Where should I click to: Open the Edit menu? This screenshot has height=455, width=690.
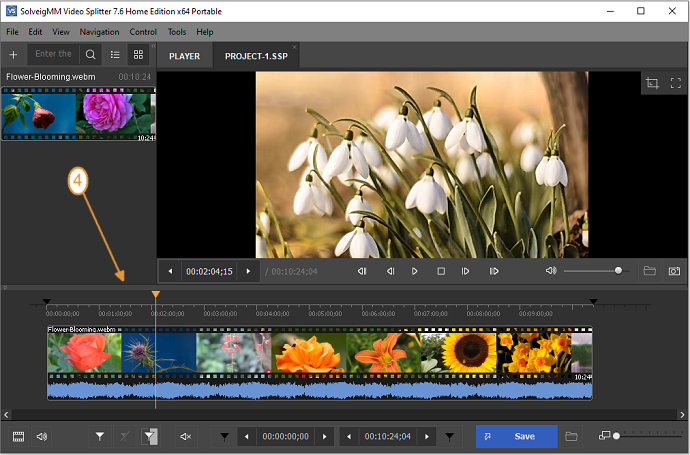coord(35,32)
